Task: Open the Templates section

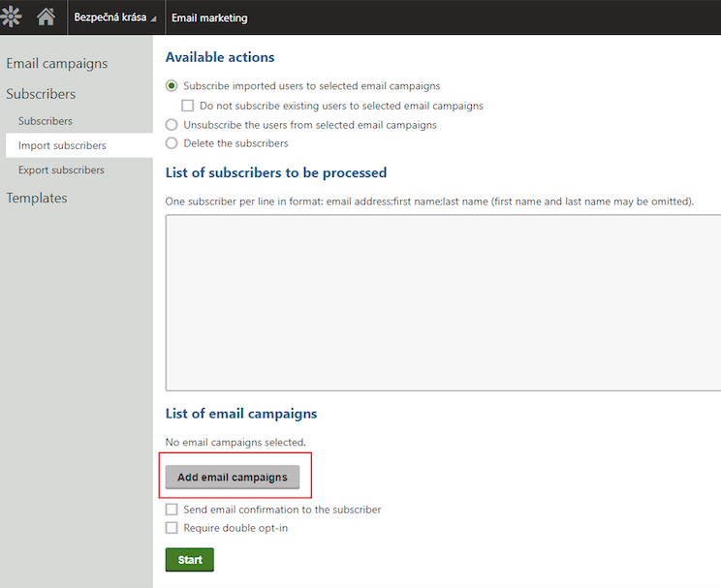Action: coord(37,198)
